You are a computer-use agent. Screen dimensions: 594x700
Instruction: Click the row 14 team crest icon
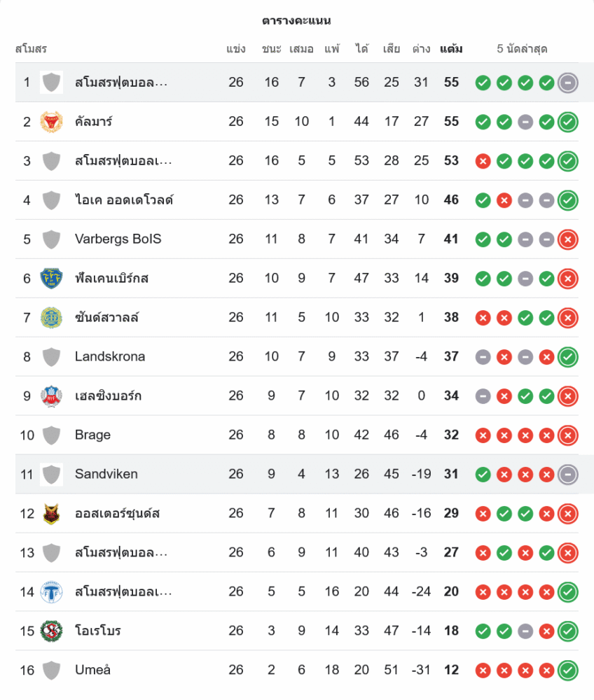pyautogui.click(x=51, y=592)
